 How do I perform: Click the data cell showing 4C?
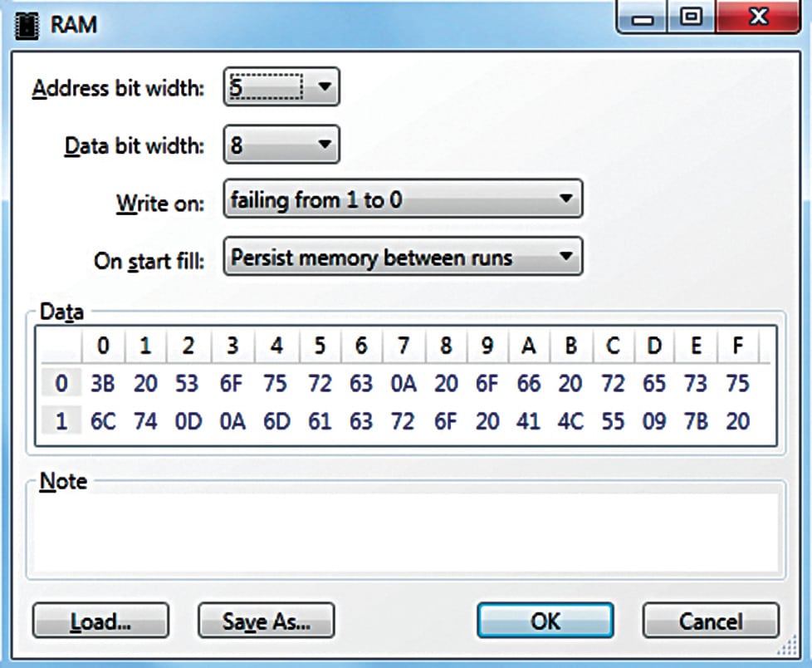click(570, 422)
